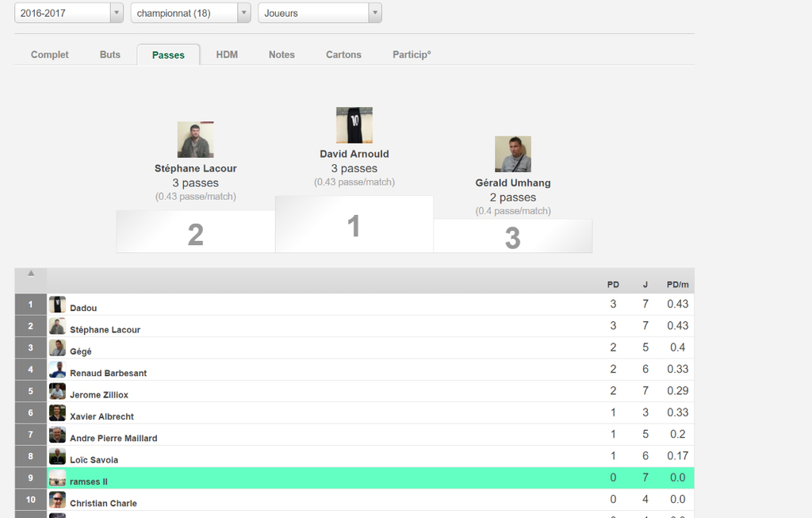Select the highlighted ramses II row
812x518 pixels.
coord(354,478)
